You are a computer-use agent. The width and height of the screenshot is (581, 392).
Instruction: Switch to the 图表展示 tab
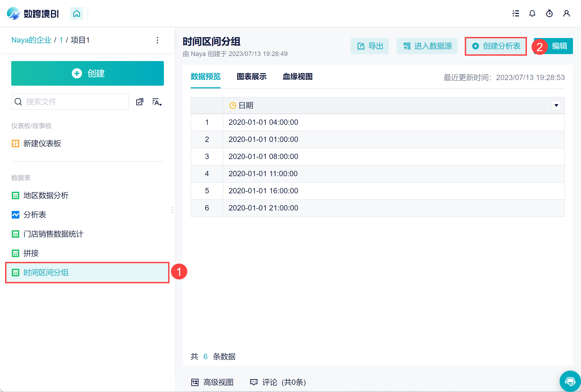(251, 77)
